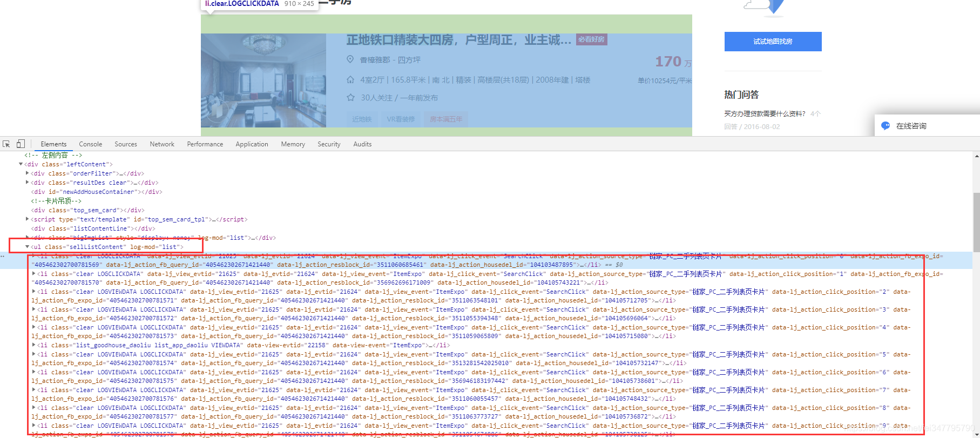
Task: Select the div class top_sem_card line
Action: point(87,210)
